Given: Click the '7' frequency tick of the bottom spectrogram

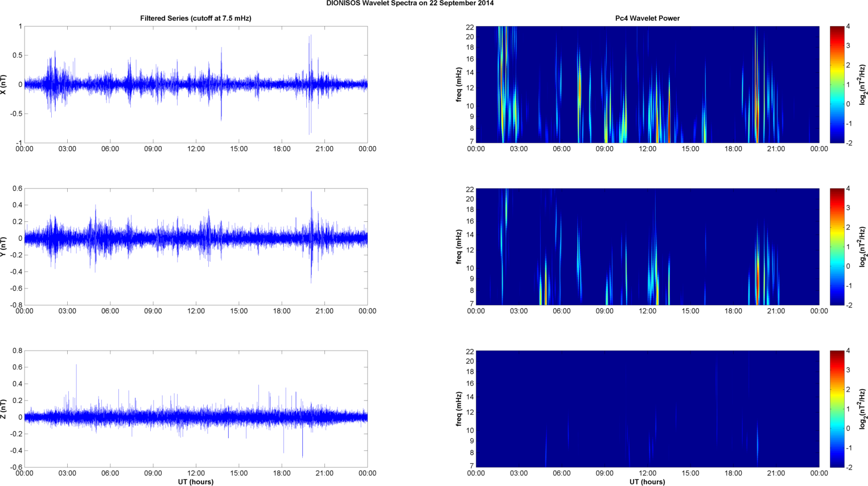Looking at the screenshot, I should (471, 466).
